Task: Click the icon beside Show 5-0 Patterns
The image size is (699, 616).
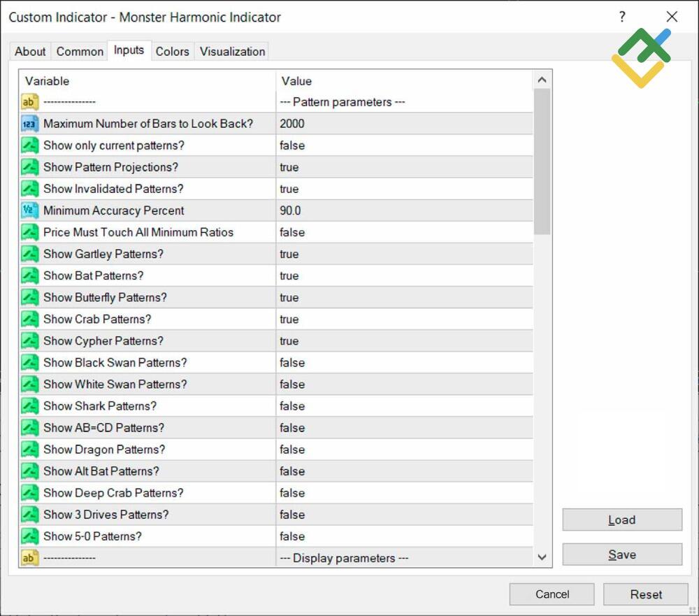Action: pos(29,536)
